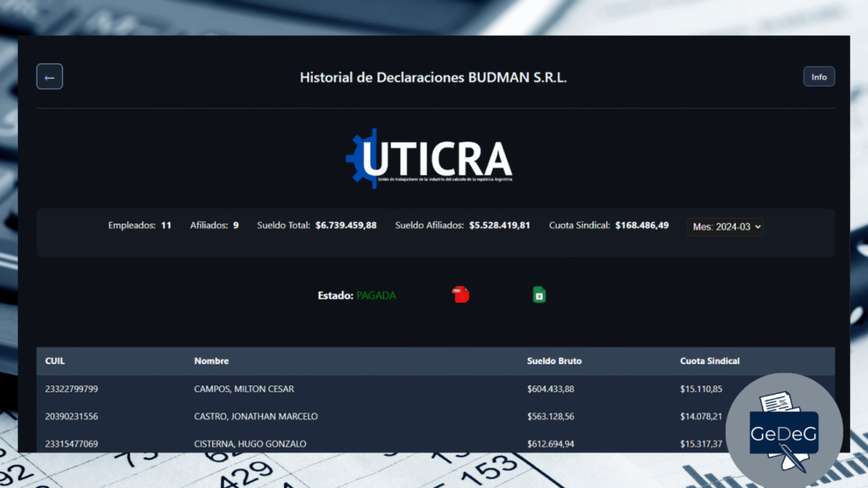Viewport: 868px width, 488px height.
Task: Click CUIL 20390231556
Action: tap(71, 416)
